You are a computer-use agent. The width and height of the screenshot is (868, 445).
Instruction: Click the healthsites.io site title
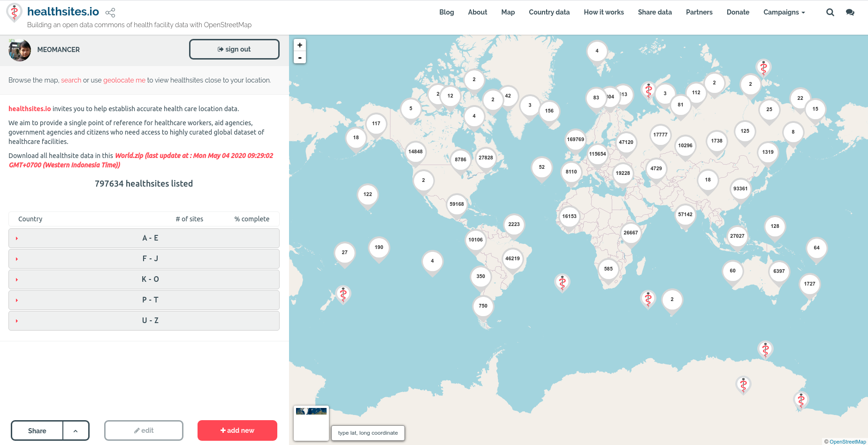(x=63, y=11)
